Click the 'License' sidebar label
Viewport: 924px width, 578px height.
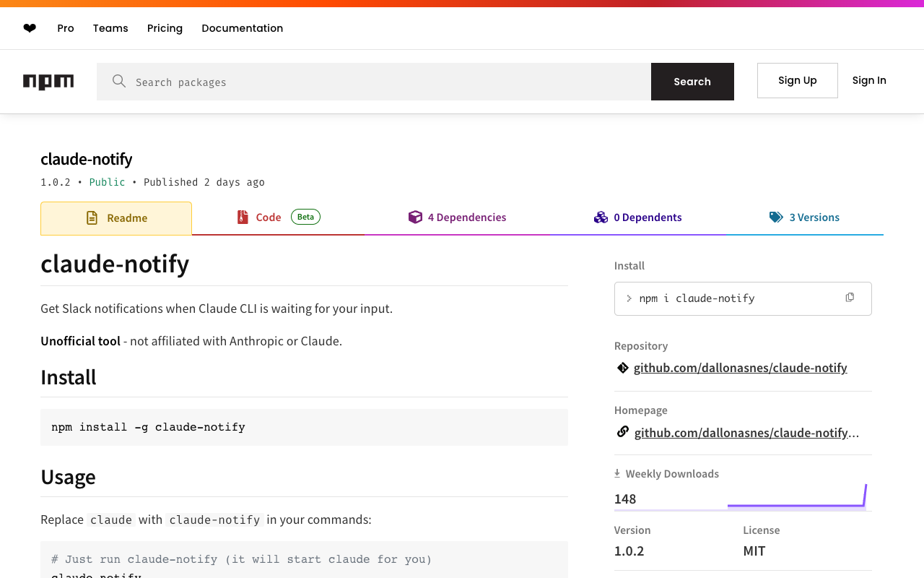[762, 530]
